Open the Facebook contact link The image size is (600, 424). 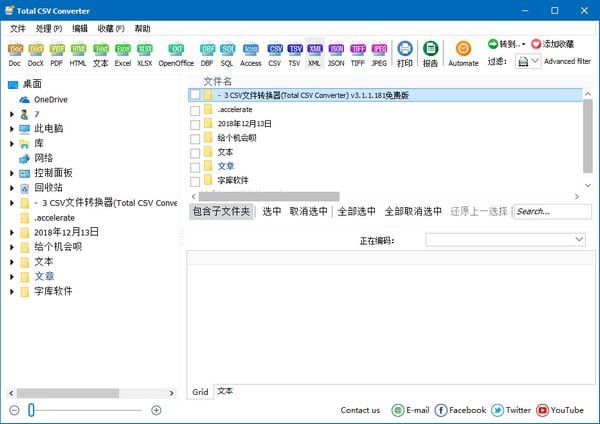(x=460, y=410)
